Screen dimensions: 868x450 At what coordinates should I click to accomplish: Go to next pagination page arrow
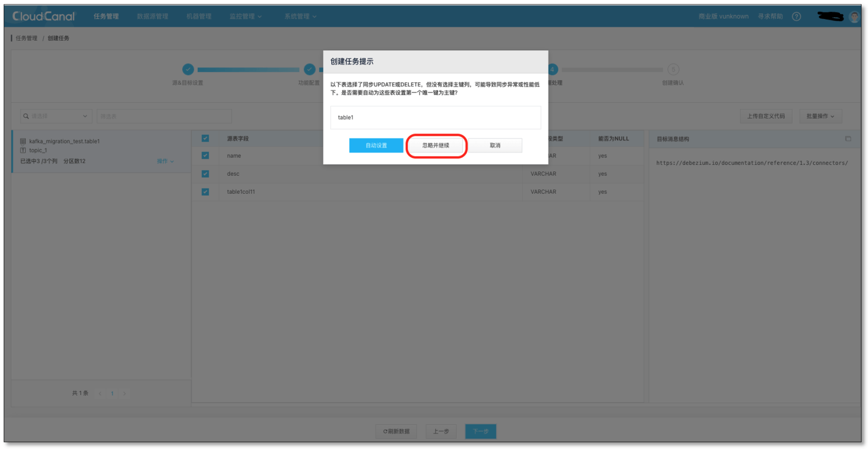(124, 393)
